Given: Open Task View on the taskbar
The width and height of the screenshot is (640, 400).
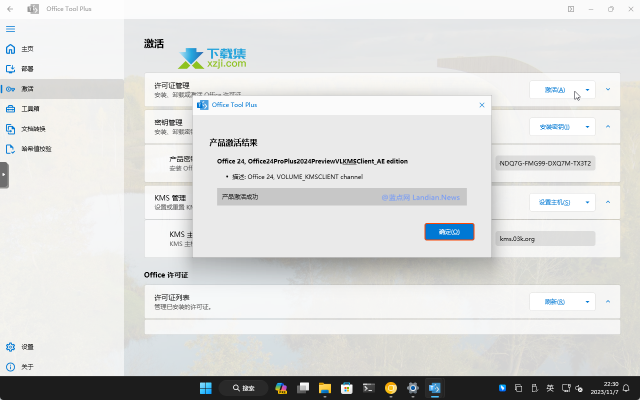Looking at the screenshot, I should (303, 388).
